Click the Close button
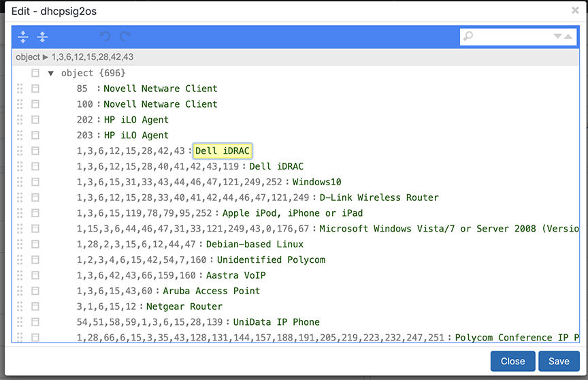This screenshot has height=380, width=588. pos(512,361)
